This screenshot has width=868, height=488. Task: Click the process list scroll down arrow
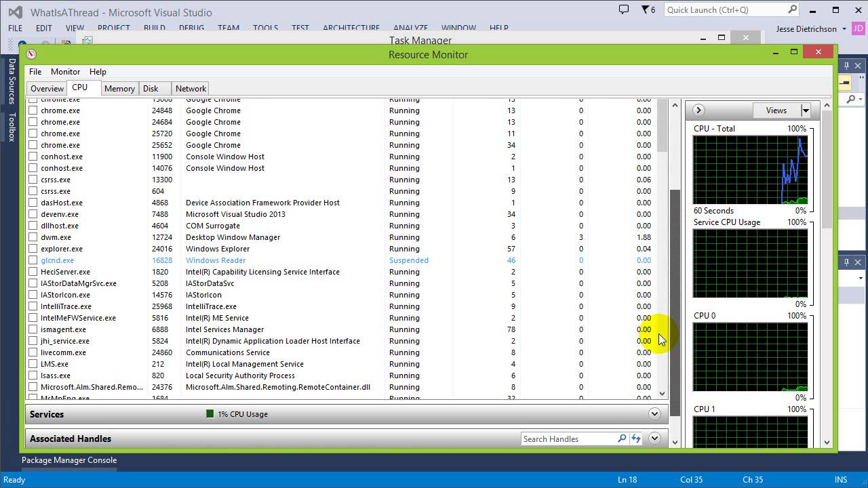[663, 393]
